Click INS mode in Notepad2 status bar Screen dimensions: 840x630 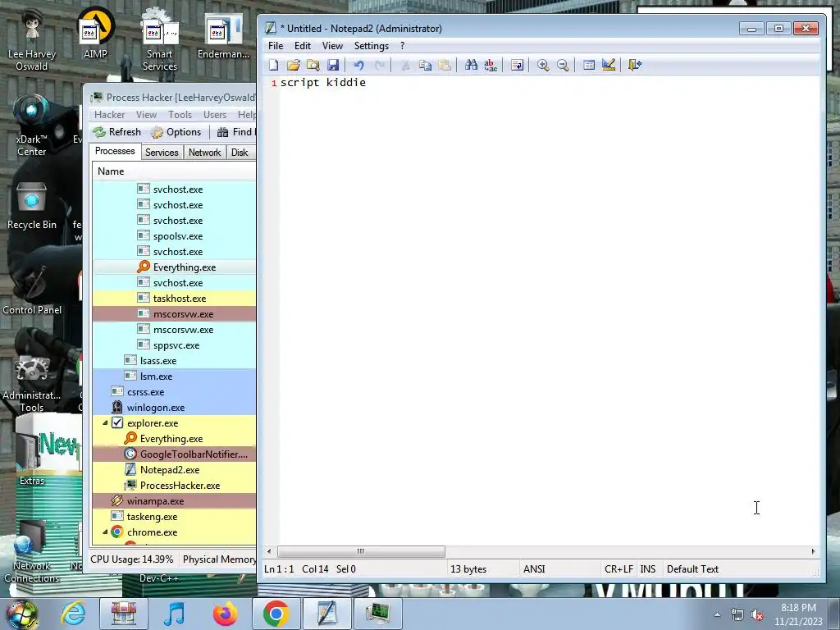click(648, 569)
